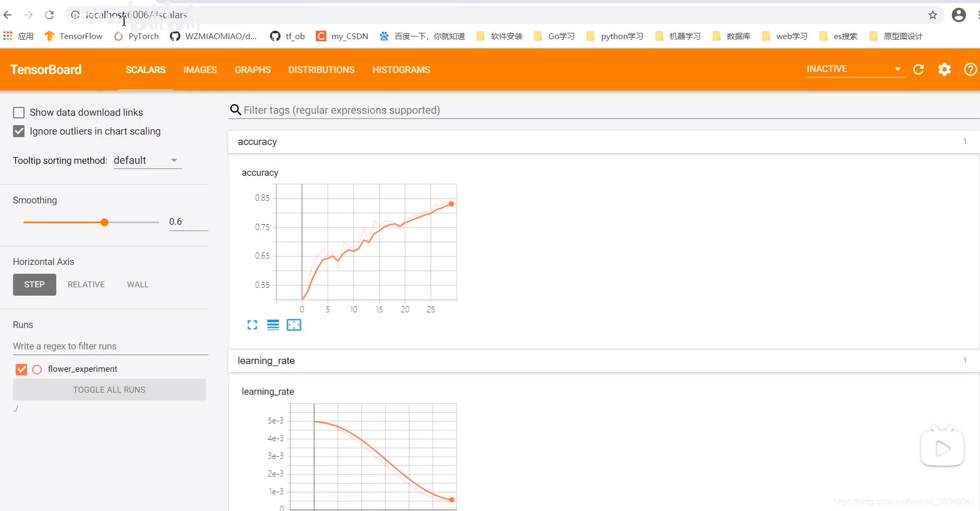Uncheck Ignore outliers in chart scaling
Image resolution: width=980 pixels, height=511 pixels.
click(x=19, y=131)
